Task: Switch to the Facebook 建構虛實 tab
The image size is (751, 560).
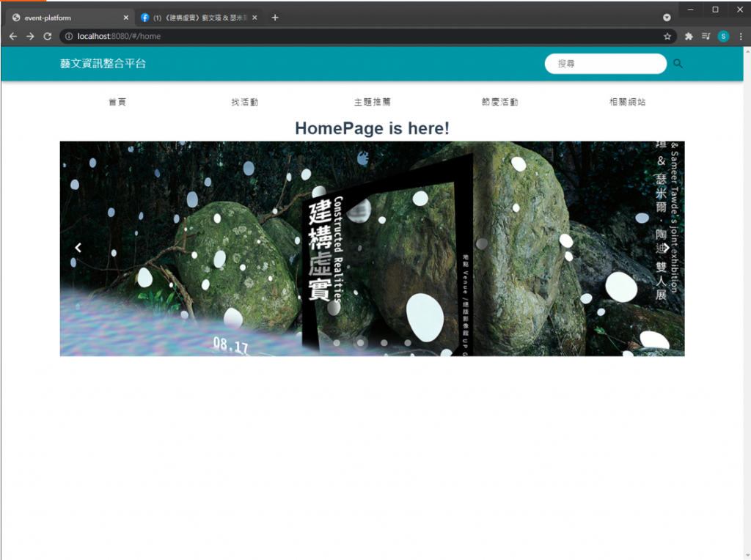Action: pyautogui.click(x=199, y=18)
